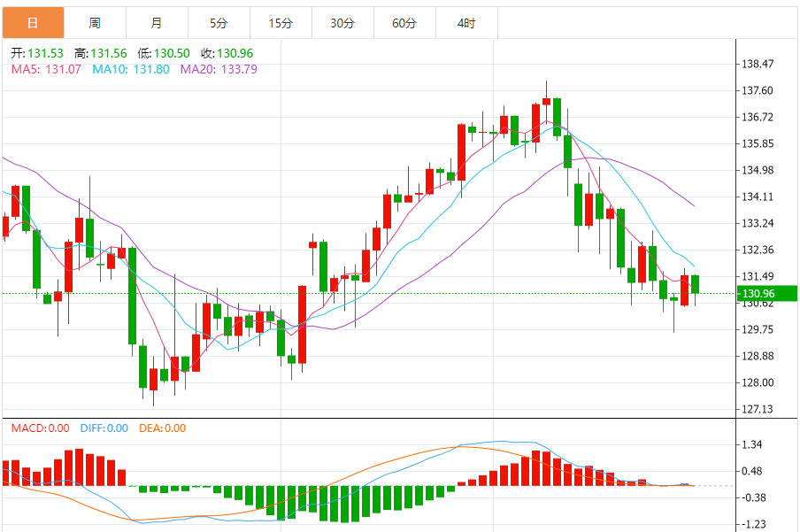Click the MACD:0.00 indicator label
Viewport: 800px width, 532px height.
click(x=41, y=428)
